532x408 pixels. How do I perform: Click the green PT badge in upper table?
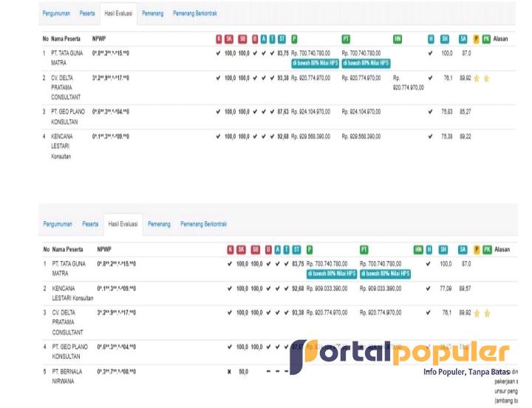(x=346, y=38)
